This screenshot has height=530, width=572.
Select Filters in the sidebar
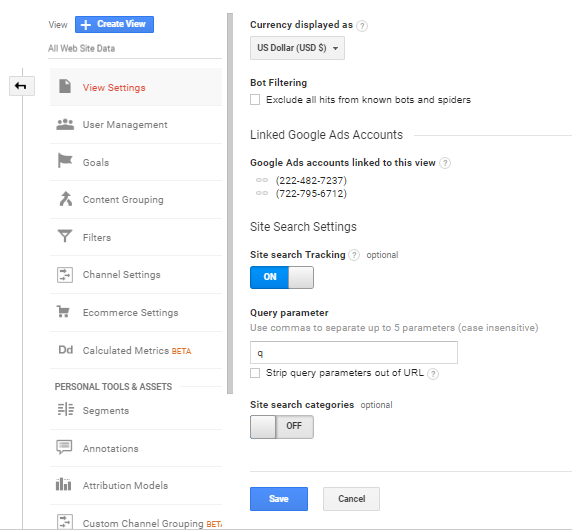coord(136,237)
